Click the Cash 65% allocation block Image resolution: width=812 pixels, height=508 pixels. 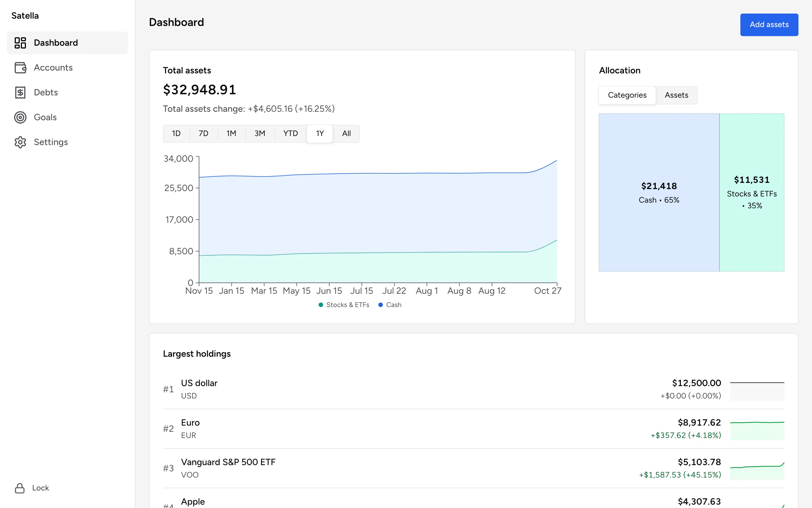[659, 192]
